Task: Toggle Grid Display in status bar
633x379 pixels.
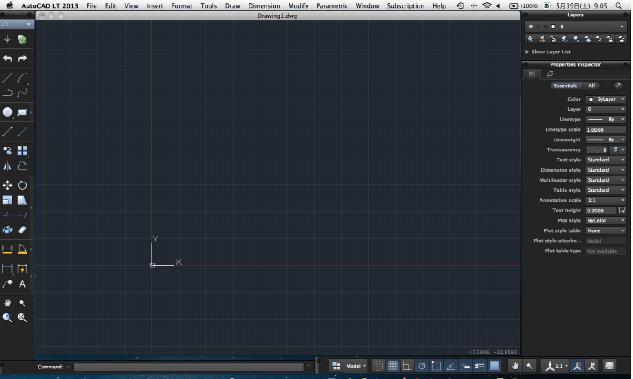Action: [x=393, y=366]
